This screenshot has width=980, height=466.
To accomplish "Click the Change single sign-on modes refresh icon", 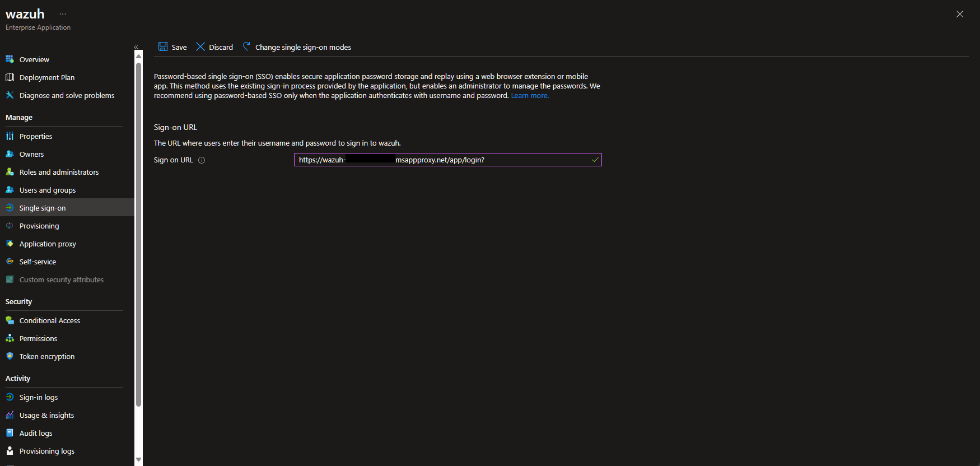I will click(246, 46).
